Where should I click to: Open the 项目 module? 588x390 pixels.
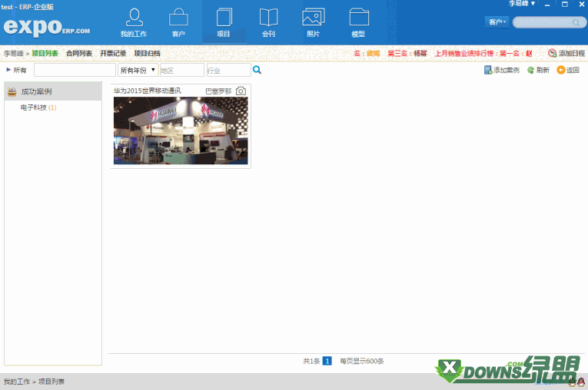pyautogui.click(x=224, y=23)
